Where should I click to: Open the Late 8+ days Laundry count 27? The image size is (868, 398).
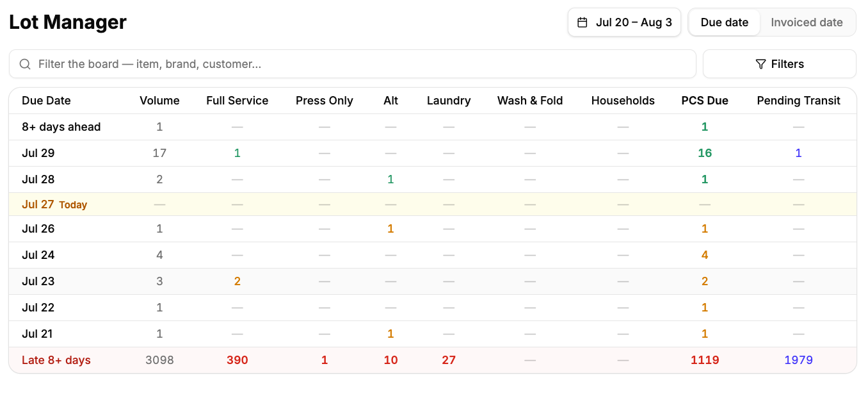[449, 360]
